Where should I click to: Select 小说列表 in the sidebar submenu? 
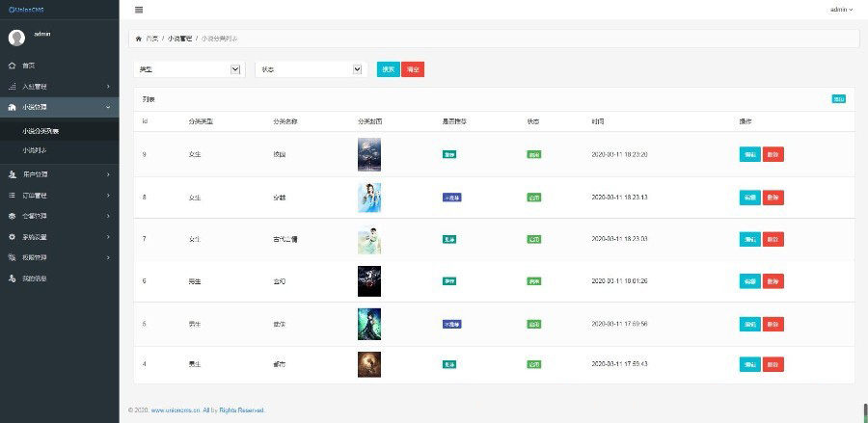[x=35, y=150]
